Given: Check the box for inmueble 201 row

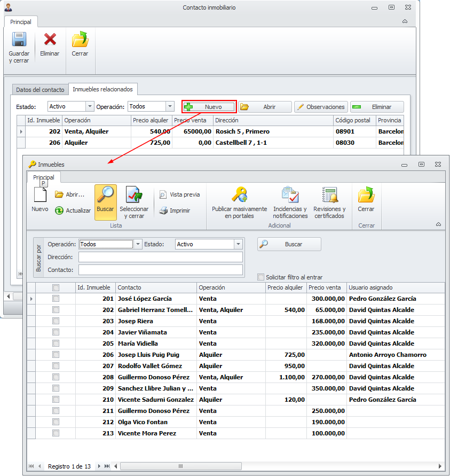Looking at the screenshot, I should coord(56,299).
